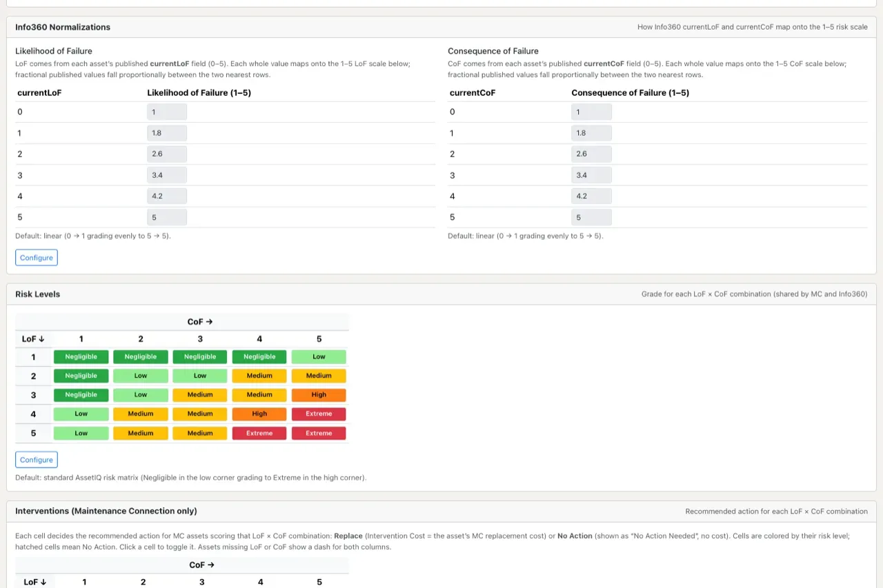Click the 'Likelihood of Failure (1–5)' column header
Screen dimensions: 883x588
[199, 92]
